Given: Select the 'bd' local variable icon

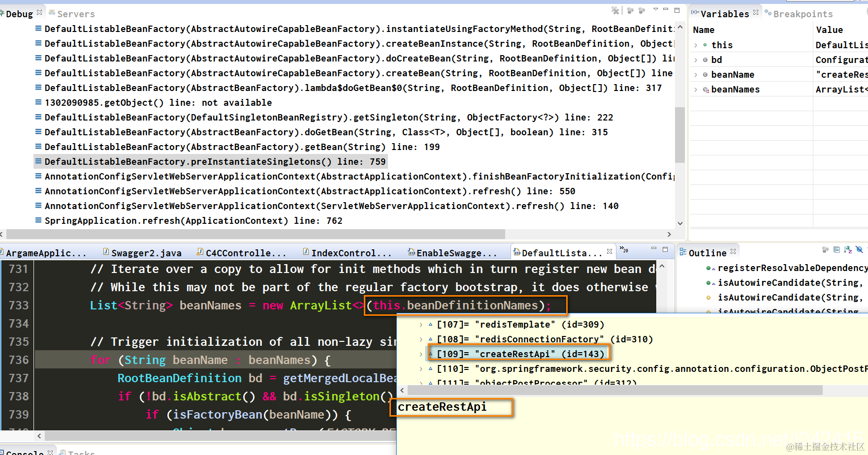Looking at the screenshot, I should click(x=705, y=60).
